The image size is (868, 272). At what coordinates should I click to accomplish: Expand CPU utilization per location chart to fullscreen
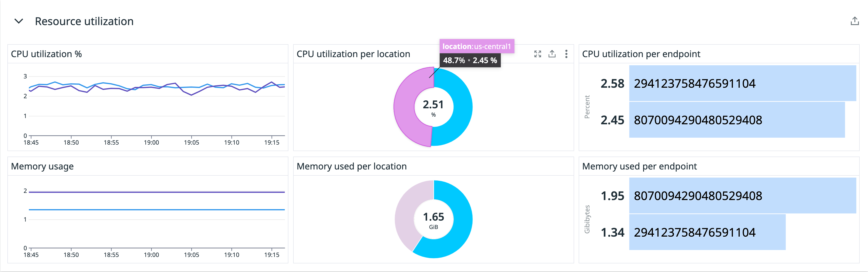538,54
